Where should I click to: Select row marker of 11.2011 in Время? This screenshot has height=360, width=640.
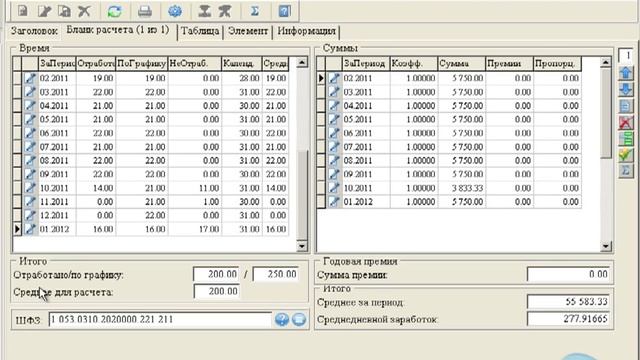(17, 202)
